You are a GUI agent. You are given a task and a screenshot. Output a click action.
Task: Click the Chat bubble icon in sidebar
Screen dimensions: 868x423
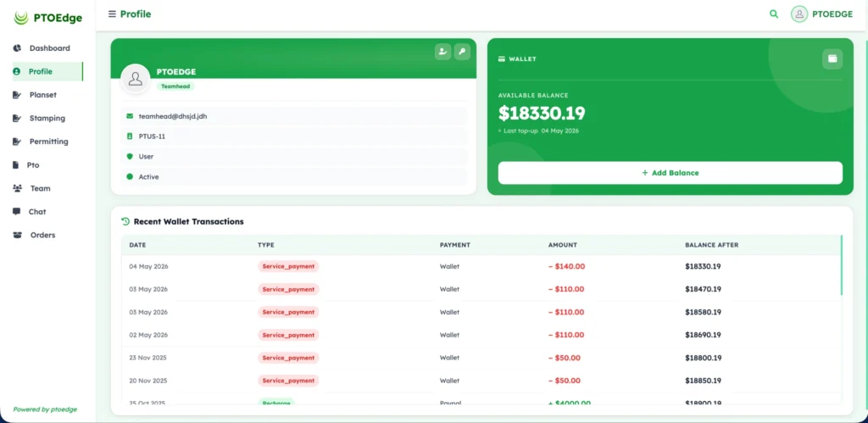pos(17,212)
